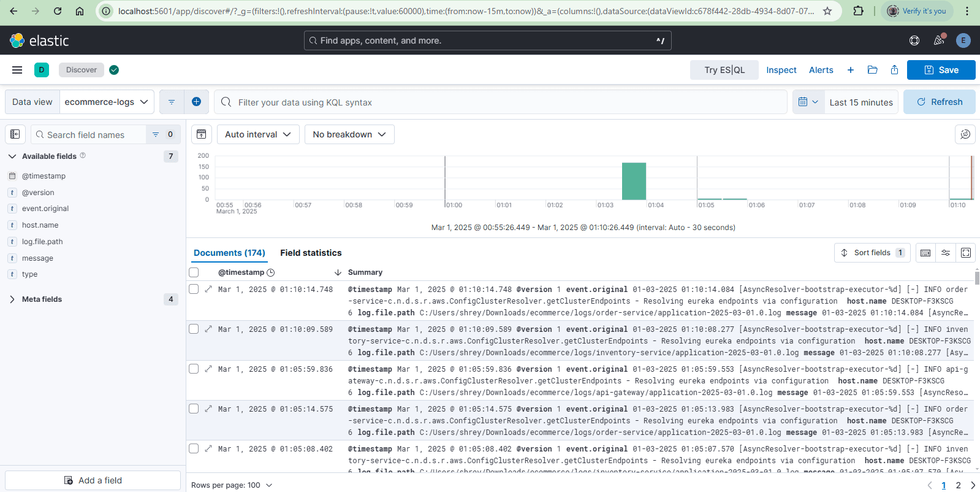Refresh the query results
This screenshot has height=492, width=980.
click(x=940, y=102)
